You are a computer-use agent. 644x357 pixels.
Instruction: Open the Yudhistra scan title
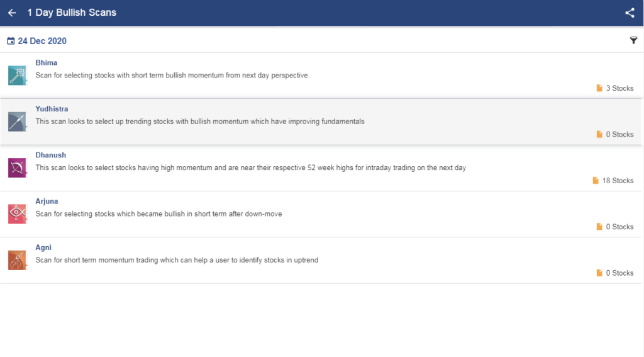click(52, 109)
